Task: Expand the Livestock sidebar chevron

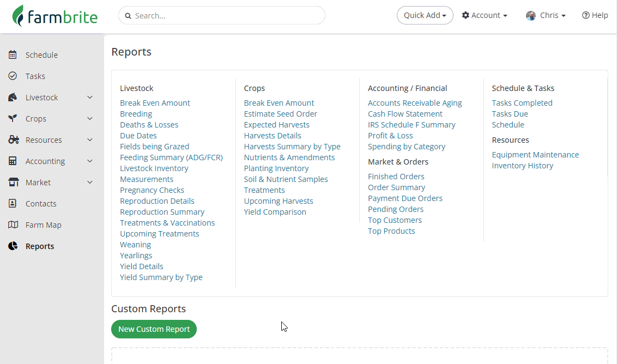Action: coord(90,97)
